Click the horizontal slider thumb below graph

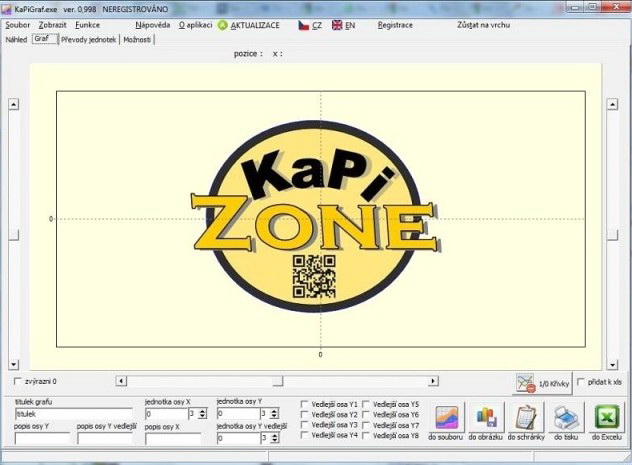pyautogui.click(x=277, y=381)
